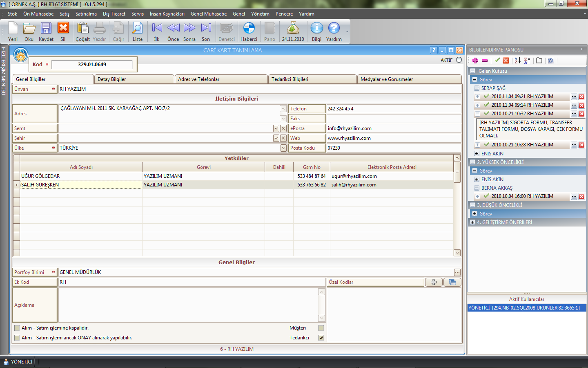
Task: Uncheck the Tedarikci checkbox
Action: click(321, 338)
